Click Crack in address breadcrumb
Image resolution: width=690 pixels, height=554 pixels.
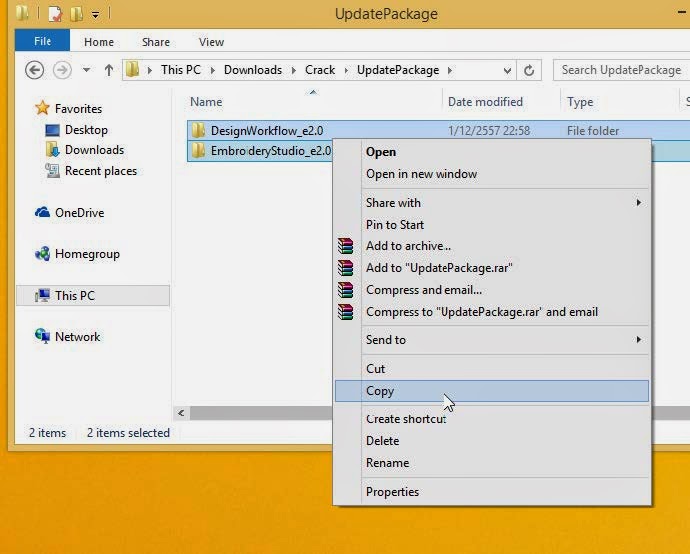[x=320, y=70]
